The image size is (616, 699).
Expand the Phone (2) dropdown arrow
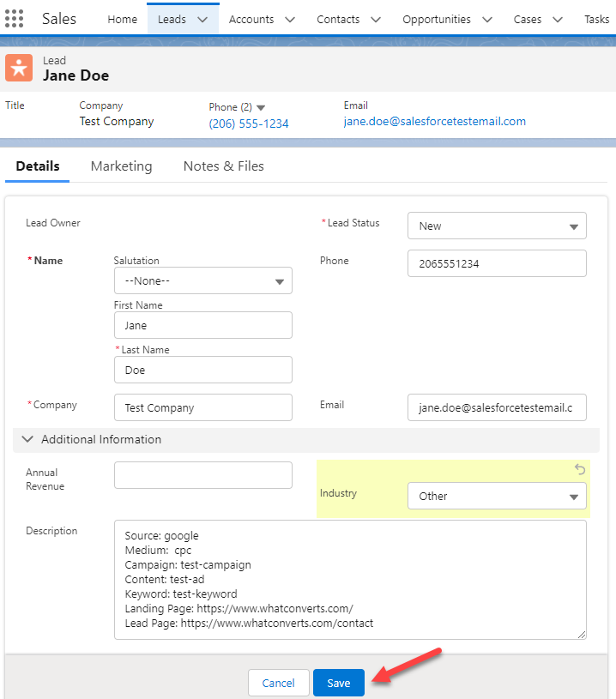coord(261,108)
